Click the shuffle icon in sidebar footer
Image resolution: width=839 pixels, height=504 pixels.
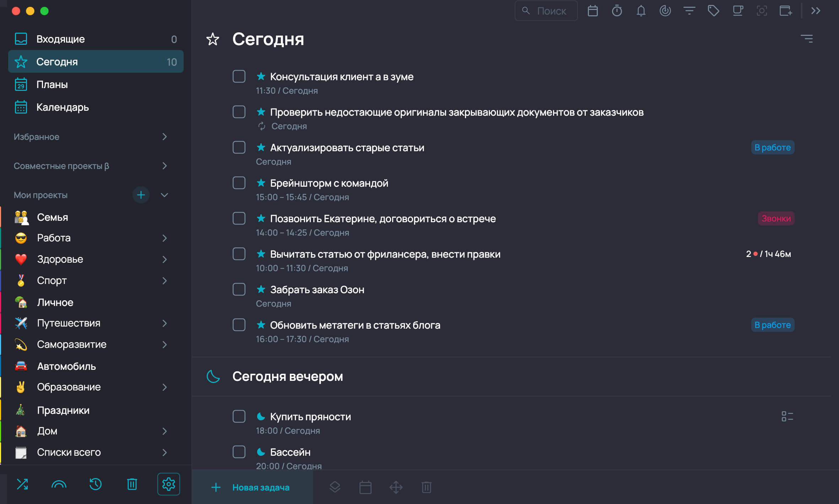[22, 484]
